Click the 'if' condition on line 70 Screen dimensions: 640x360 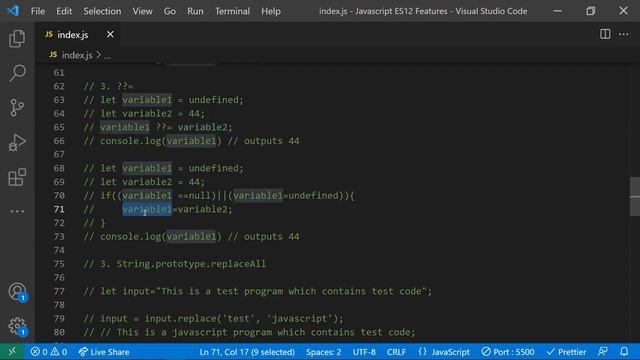click(x=227, y=196)
